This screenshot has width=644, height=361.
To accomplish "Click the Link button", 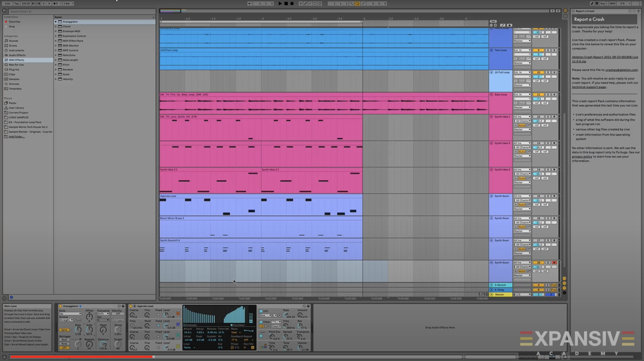I will click(x=8, y=3).
